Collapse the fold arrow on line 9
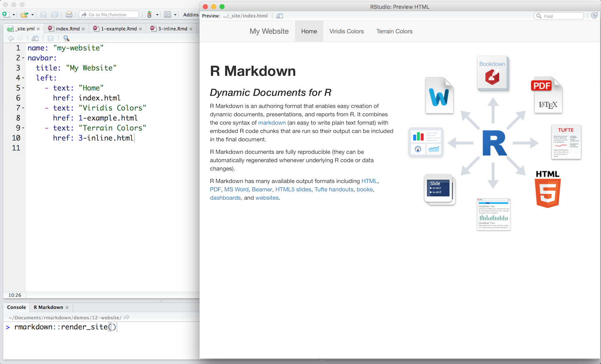This screenshot has height=364, width=601. 23,128
